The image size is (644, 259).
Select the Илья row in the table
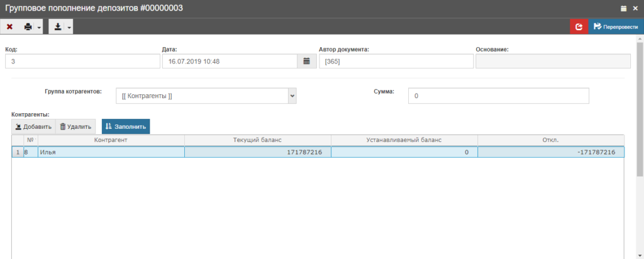tap(111, 152)
